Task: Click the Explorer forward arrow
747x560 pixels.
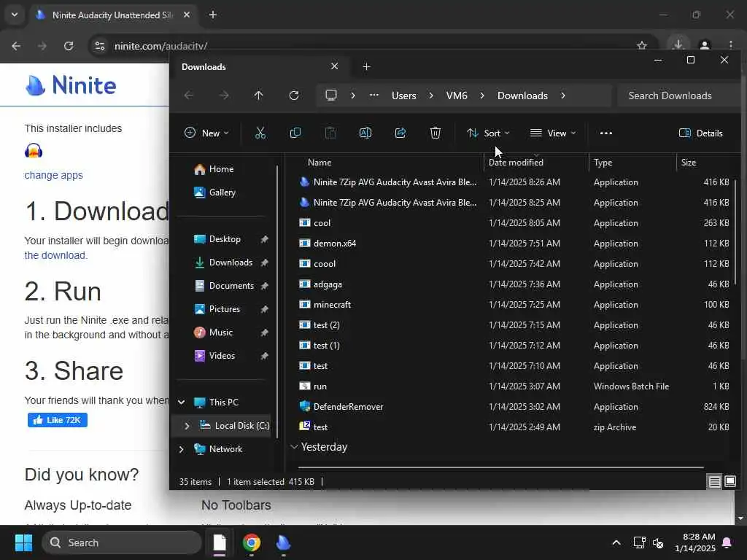Action: click(224, 96)
